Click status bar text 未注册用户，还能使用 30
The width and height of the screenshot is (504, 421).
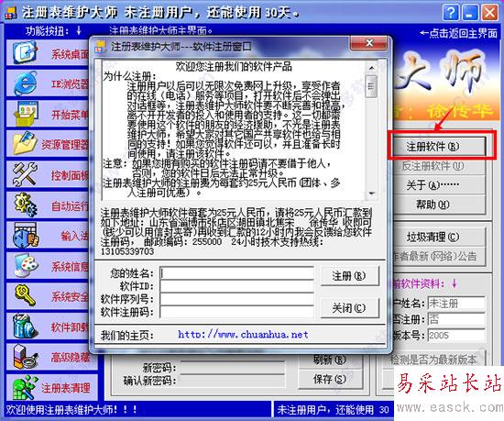(333, 410)
